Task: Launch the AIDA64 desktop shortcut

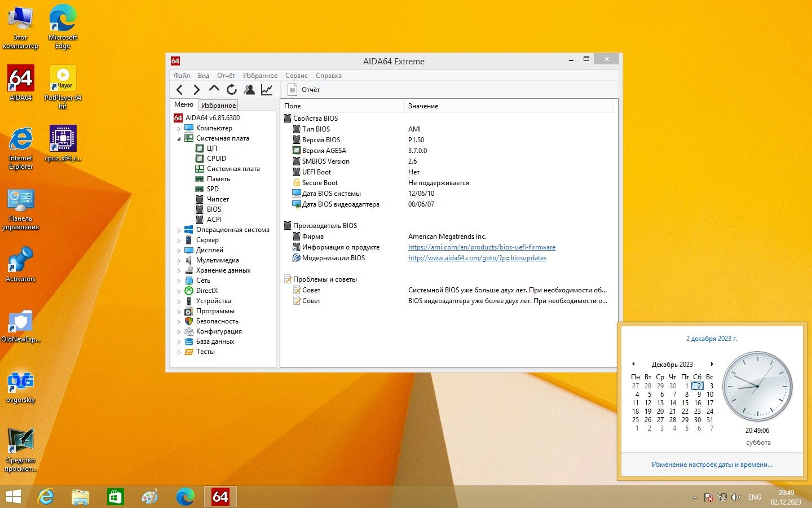Action: click(21, 83)
